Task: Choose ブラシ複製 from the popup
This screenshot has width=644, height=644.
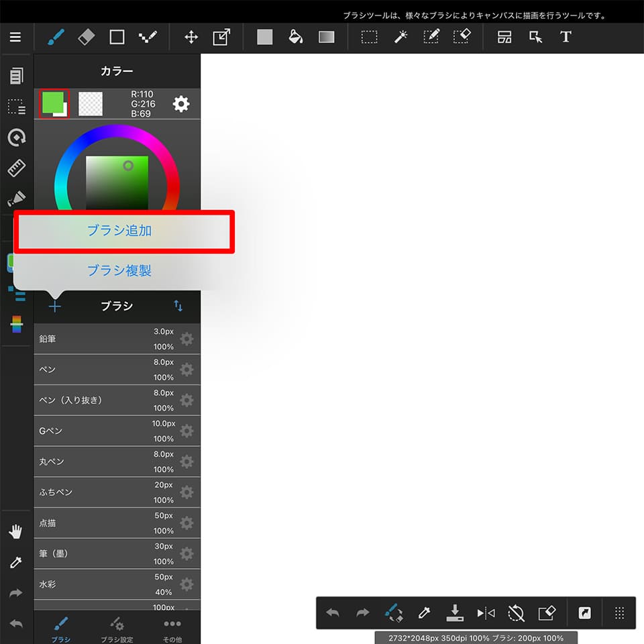Action: coord(119,270)
